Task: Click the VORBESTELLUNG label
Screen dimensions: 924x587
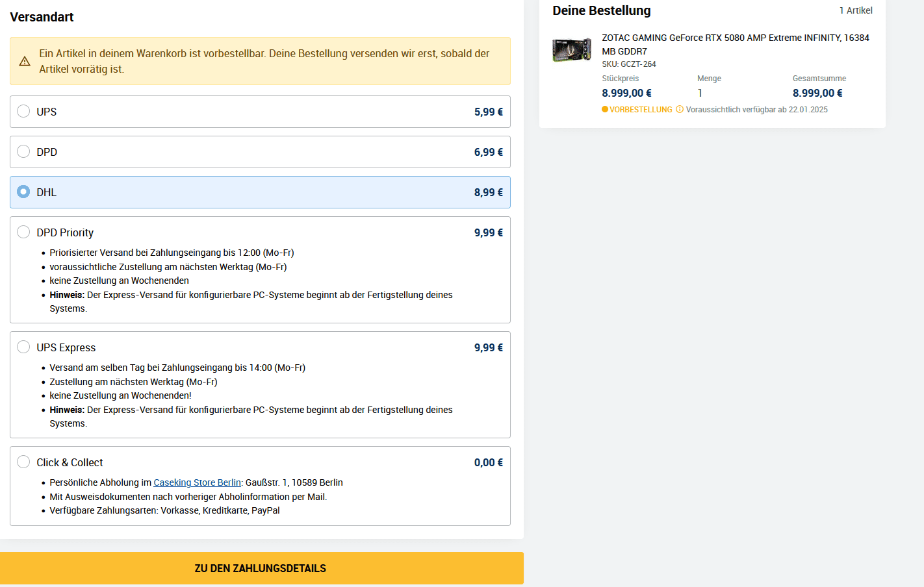Action: (641, 110)
